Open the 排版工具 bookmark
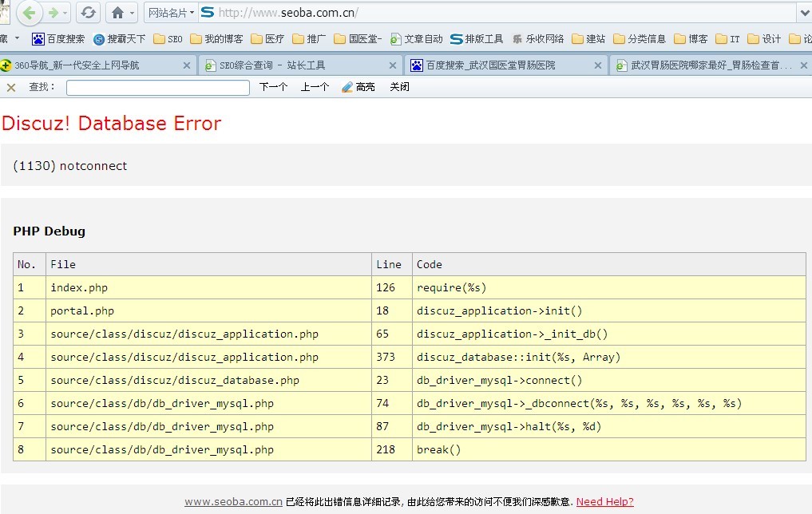812x514 pixels. point(477,39)
